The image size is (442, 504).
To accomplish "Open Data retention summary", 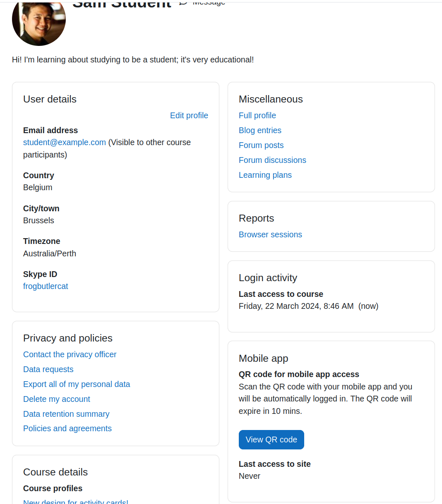I will [x=66, y=414].
